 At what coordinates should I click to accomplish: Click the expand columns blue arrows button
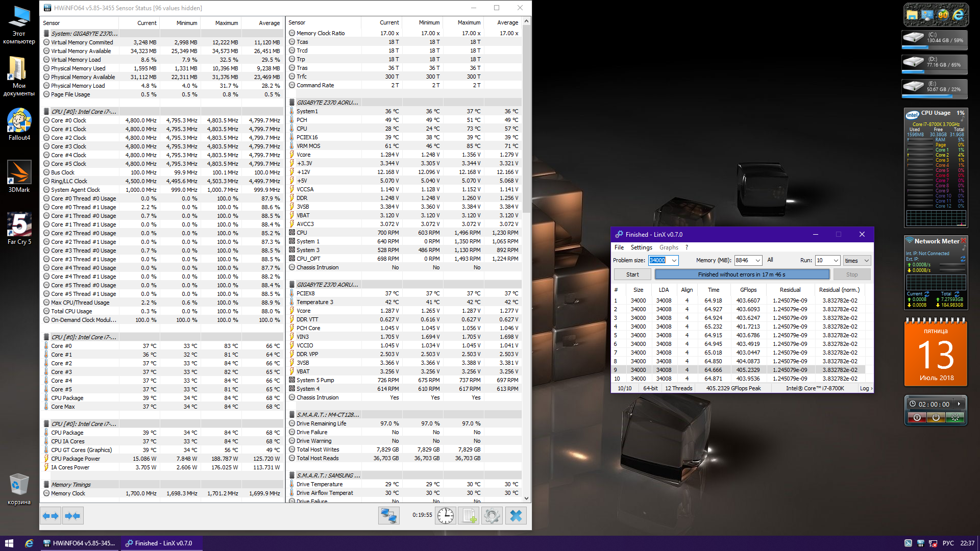pos(51,516)
